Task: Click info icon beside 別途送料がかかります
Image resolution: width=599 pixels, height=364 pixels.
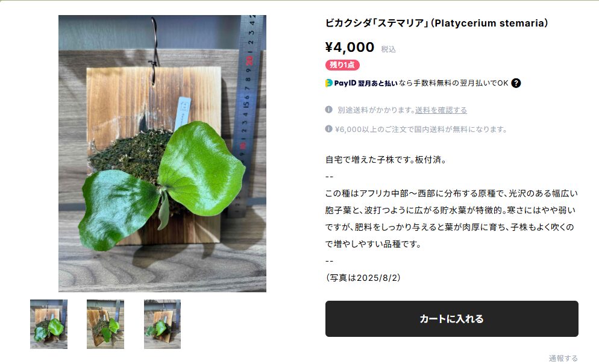Action: coord(328,110)
